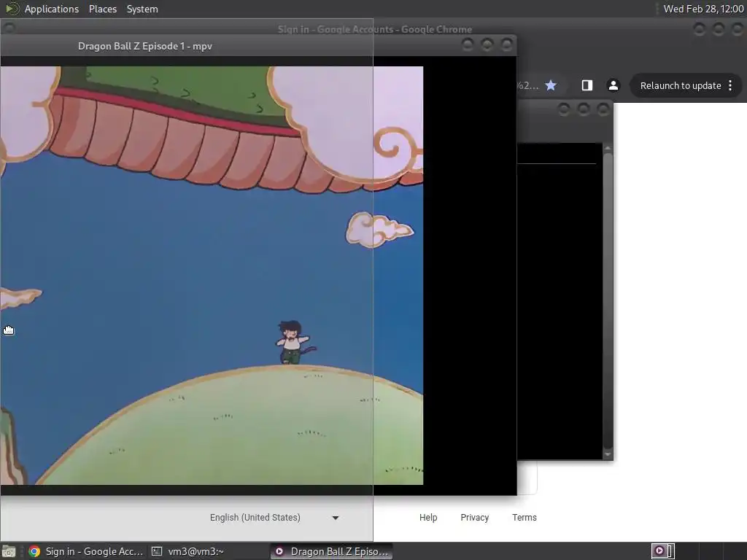Click the terminal icon in taskbar
The height and width of the screenshot is (560, 747).
pyautogui.click(x=157, y=551)
